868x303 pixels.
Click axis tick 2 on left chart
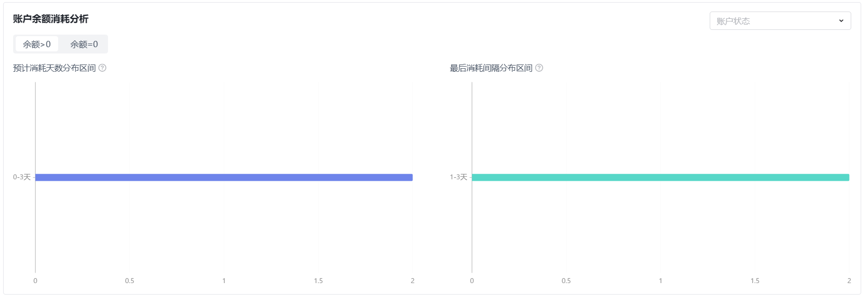(x=413, y=281)
